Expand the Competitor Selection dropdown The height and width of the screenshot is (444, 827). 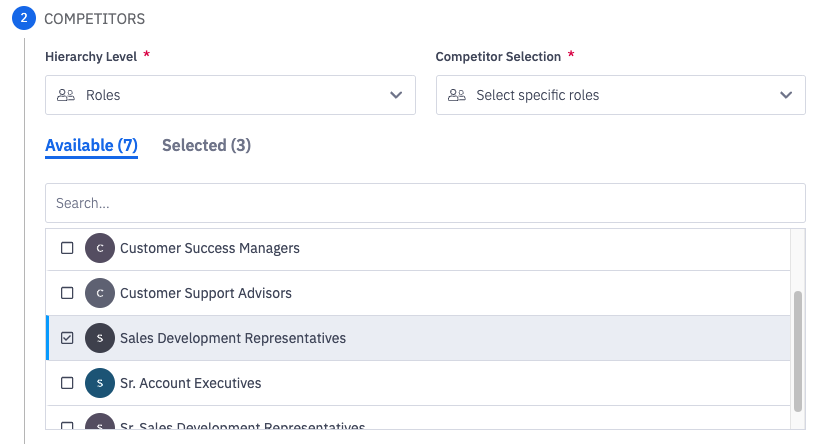(620, 95)
